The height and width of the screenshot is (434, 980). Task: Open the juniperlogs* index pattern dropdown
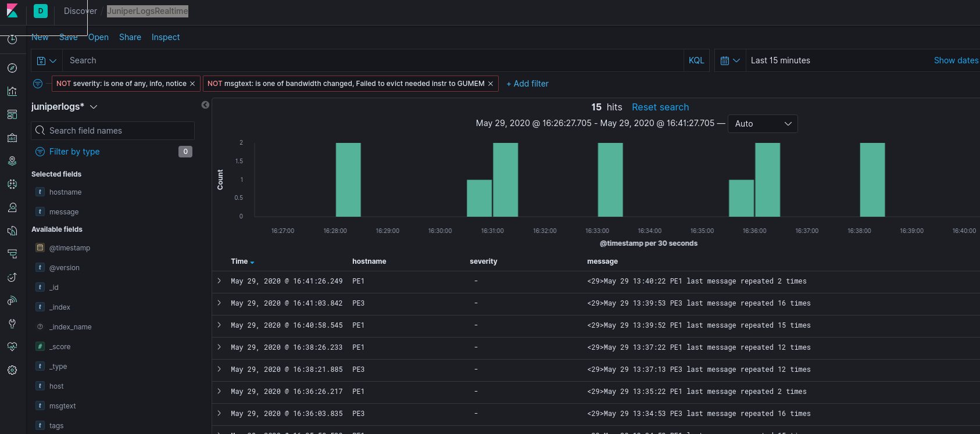(x=65, y=107)
